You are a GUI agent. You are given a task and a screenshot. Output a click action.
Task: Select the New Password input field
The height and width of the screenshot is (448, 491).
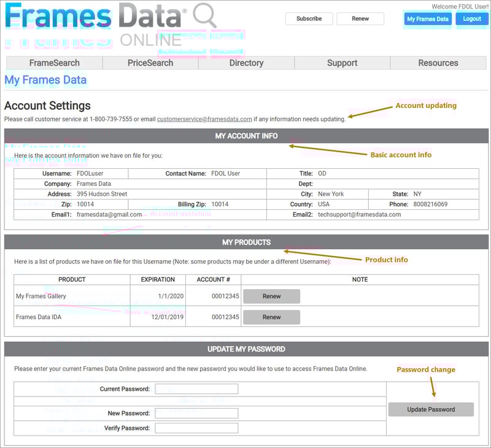pos(196,413)
